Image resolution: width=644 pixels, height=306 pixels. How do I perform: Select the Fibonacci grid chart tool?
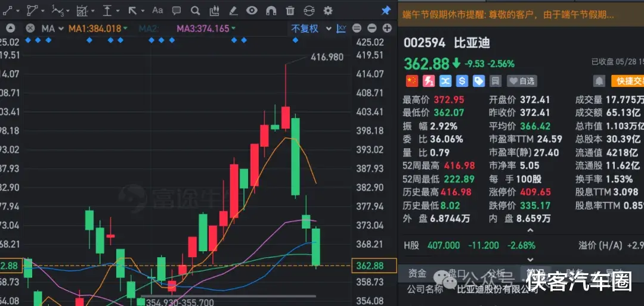(x=82, y=11)
